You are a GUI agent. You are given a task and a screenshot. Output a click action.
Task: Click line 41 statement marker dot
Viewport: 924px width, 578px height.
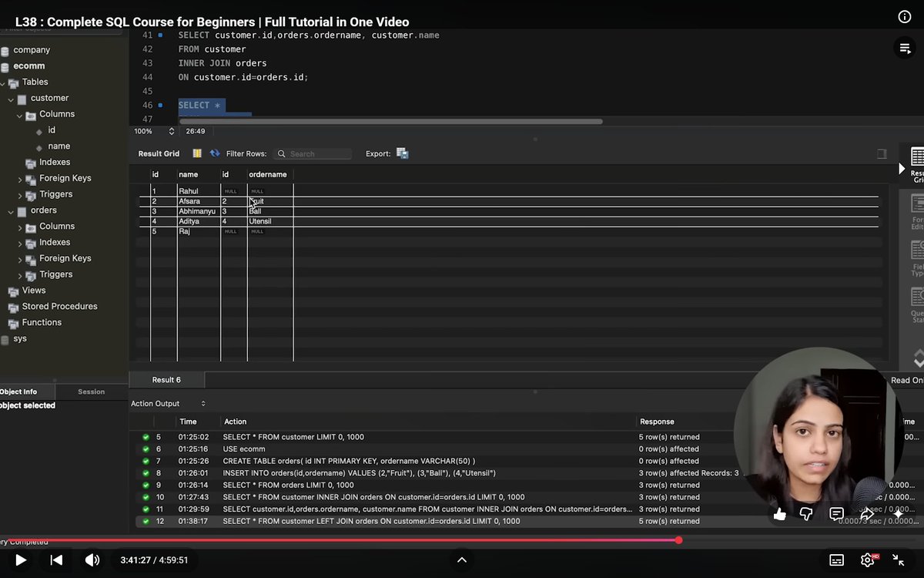point(160,35)
